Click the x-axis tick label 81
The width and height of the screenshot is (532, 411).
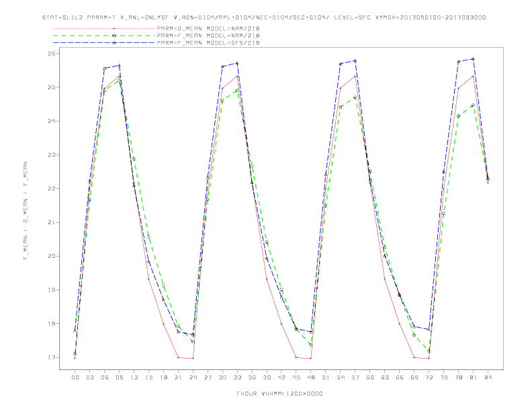(x=474, y=377)
